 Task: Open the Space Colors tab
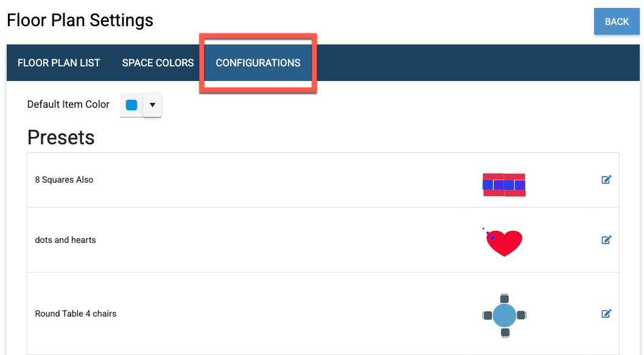[158, 63]
